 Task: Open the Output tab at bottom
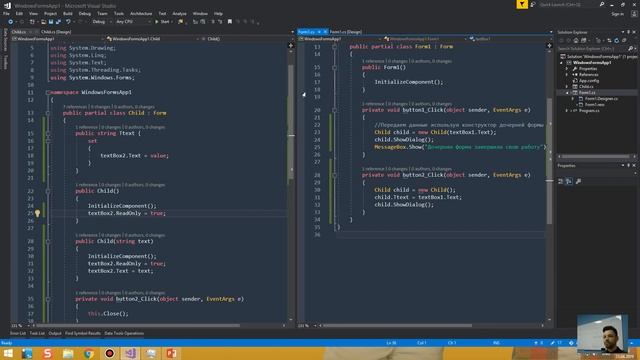pos(55,333)
